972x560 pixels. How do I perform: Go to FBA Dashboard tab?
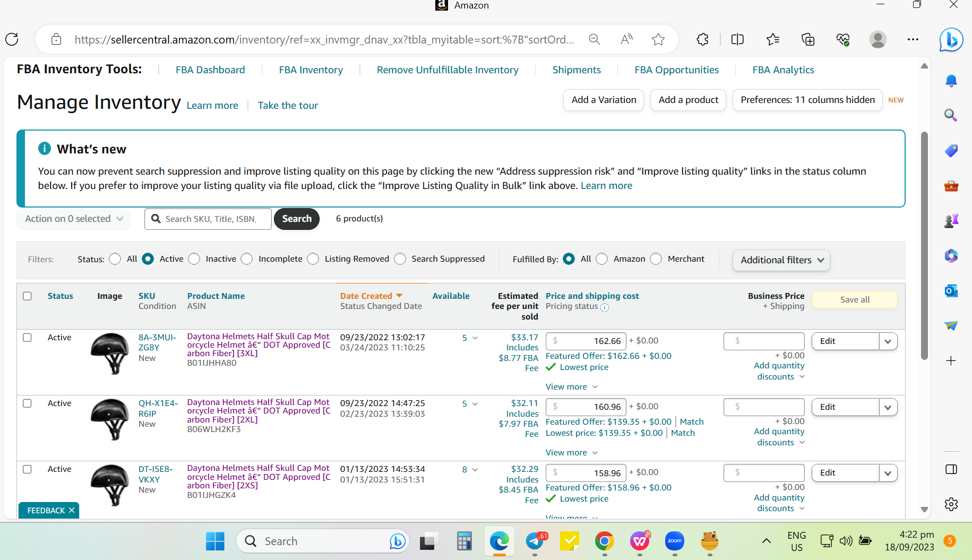(x=210, y=70)
